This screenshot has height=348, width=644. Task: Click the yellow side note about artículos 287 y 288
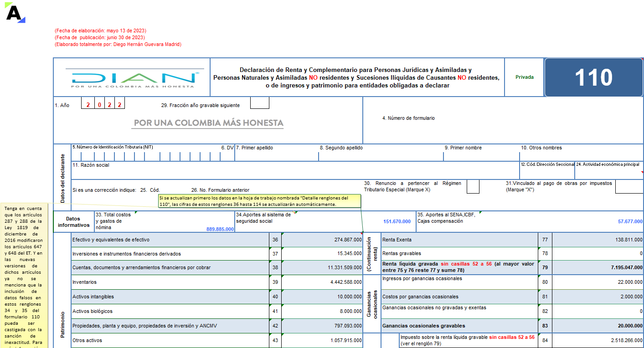tap(24, 276)
